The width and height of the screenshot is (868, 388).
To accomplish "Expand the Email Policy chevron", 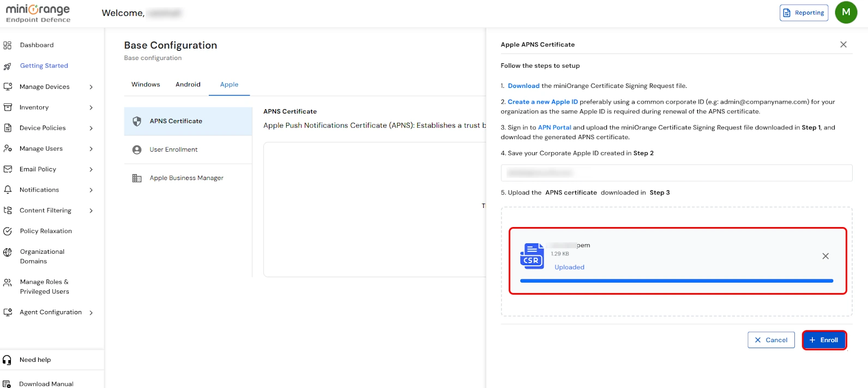I will (91, 169).
